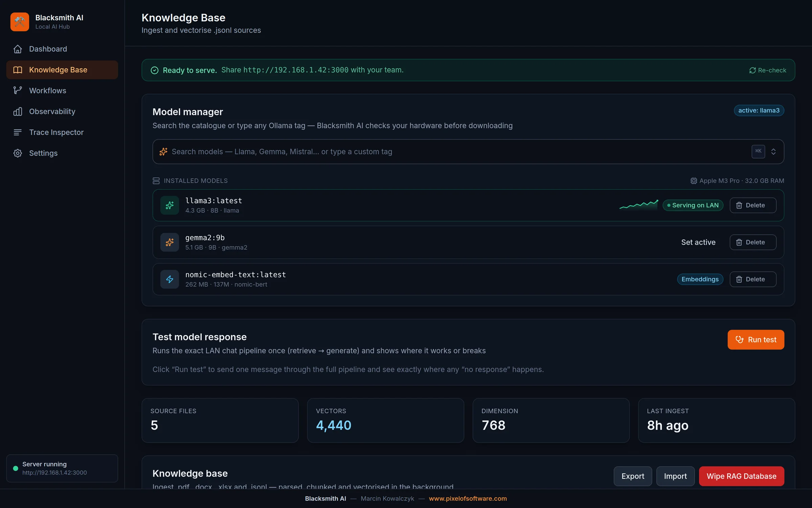The height and width of the screenshot is (508, 812).
Task: Go to Workflows
Action: point(62,90)
